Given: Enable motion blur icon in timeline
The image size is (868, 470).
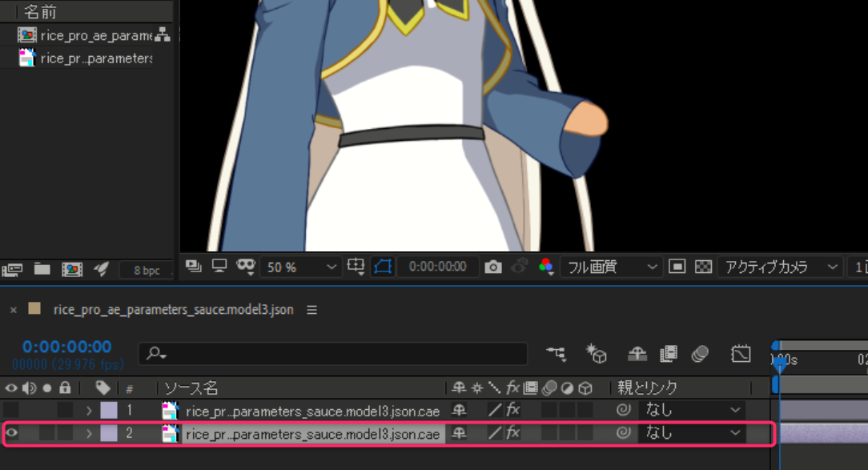Looking at the screenshot, I should tap(700, 353).
